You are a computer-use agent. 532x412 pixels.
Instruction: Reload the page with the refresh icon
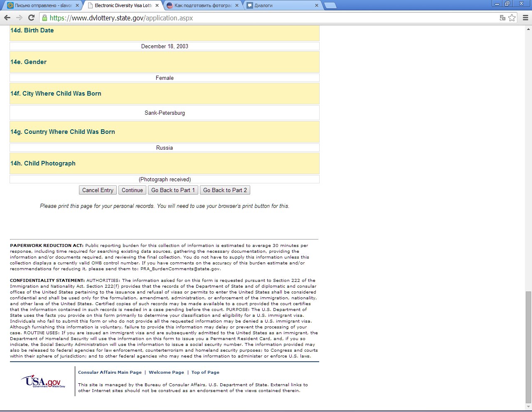(31, 18)
